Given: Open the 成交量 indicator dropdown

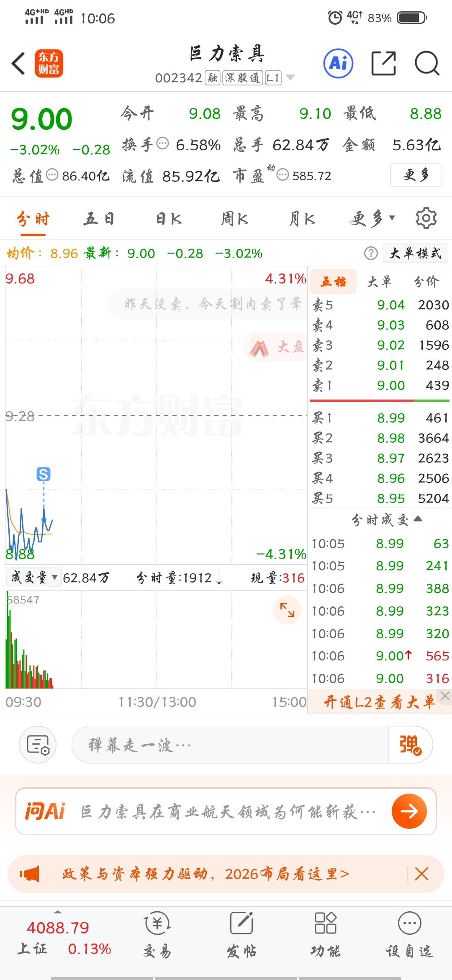Looking at the screenshot, I should (33, 578).
